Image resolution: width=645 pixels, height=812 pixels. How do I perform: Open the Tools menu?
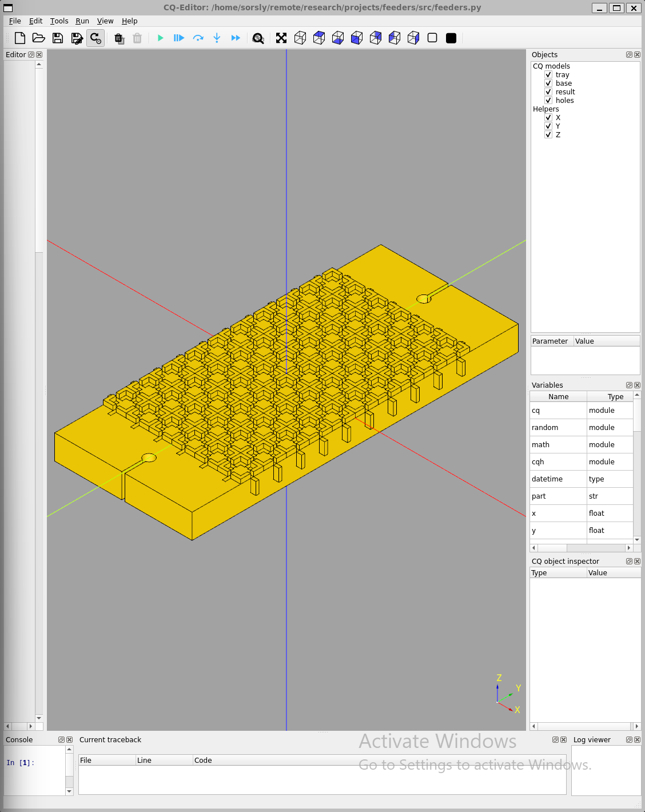[59, 21]
